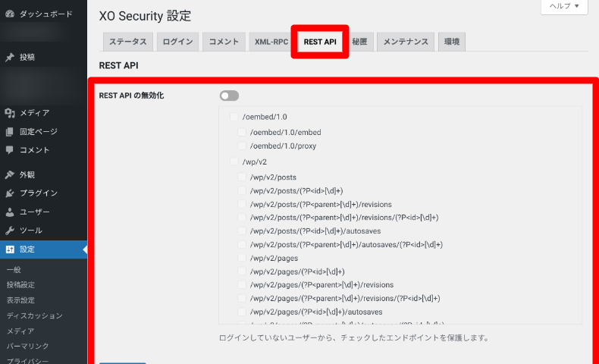Toggle the REST API の無効化 switch

click(229, 96)
